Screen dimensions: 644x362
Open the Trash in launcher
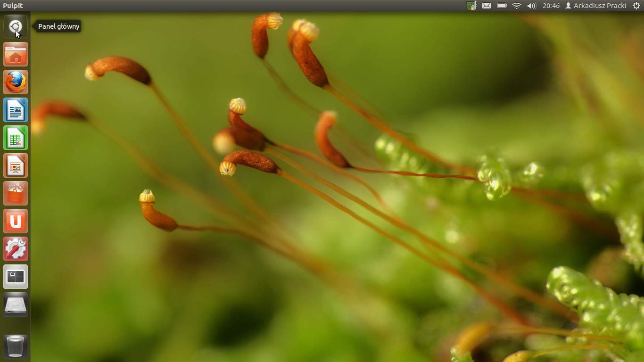[16, 346]
